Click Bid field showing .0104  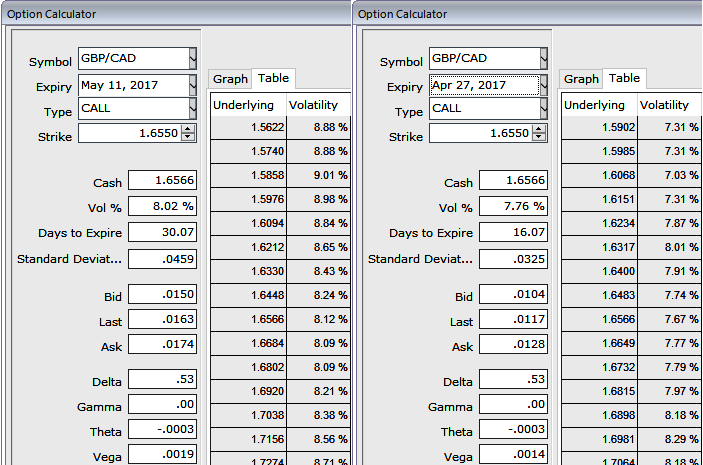click(513, 294)
